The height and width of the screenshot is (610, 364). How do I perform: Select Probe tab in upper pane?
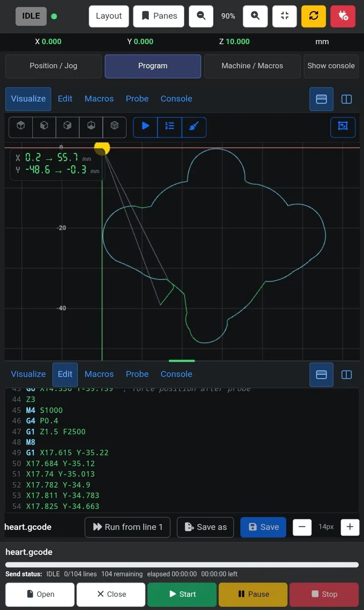point(137,99)
